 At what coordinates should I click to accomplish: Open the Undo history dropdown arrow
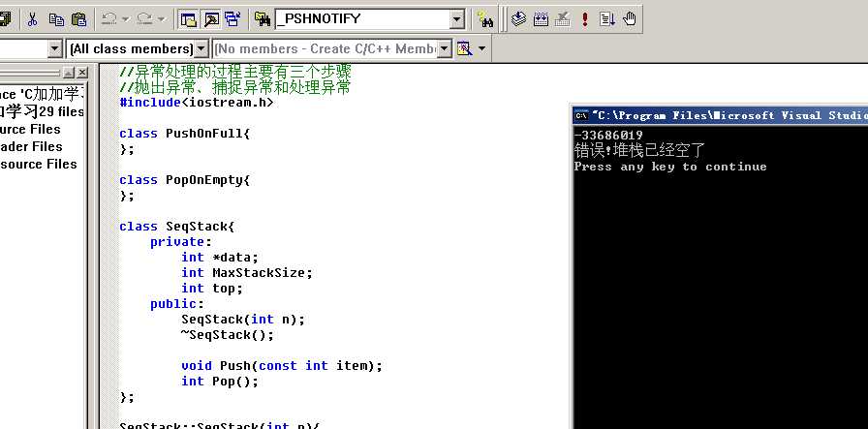126,19
